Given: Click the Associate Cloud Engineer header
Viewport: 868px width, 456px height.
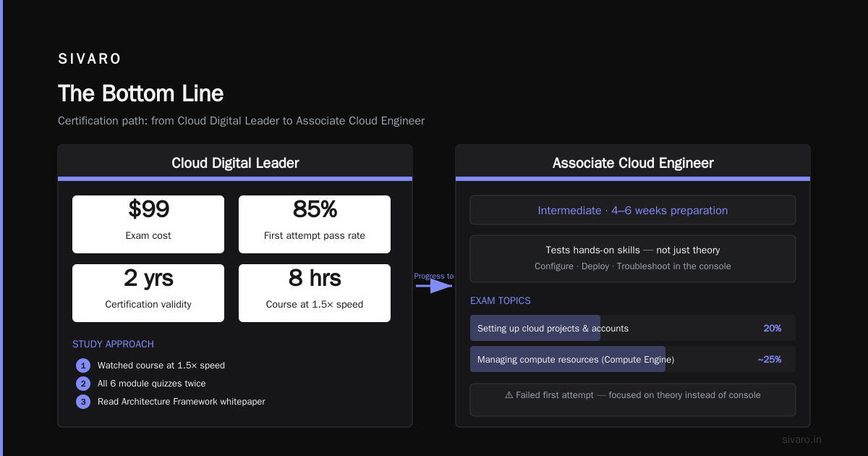Looking at the screenshot, I should 633,163.
